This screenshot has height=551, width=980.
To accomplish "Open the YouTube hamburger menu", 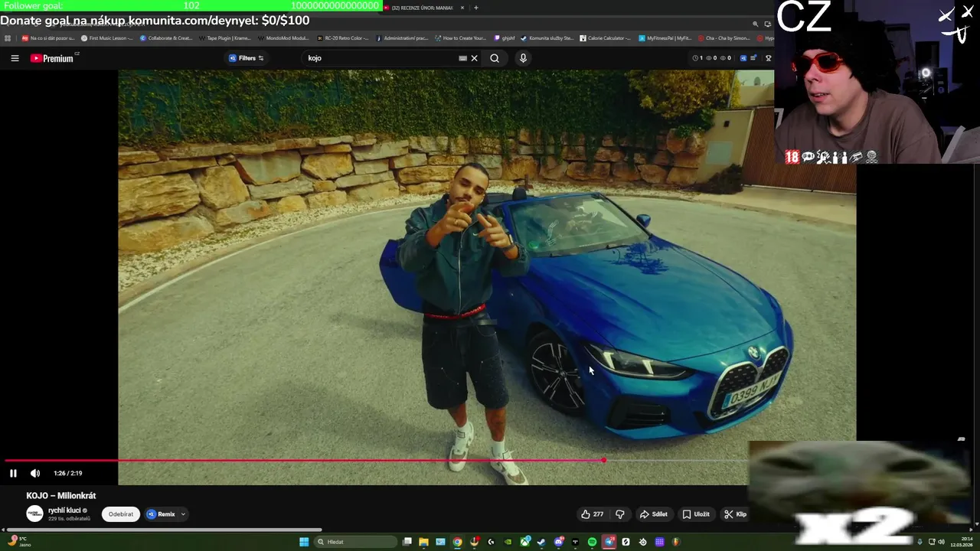I will point(15,58).
